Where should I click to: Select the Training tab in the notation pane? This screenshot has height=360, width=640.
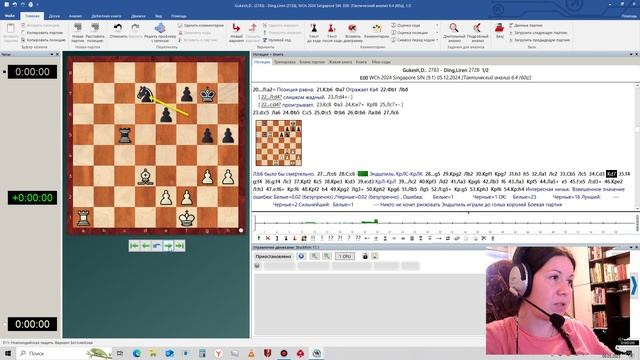pos(284,62)
